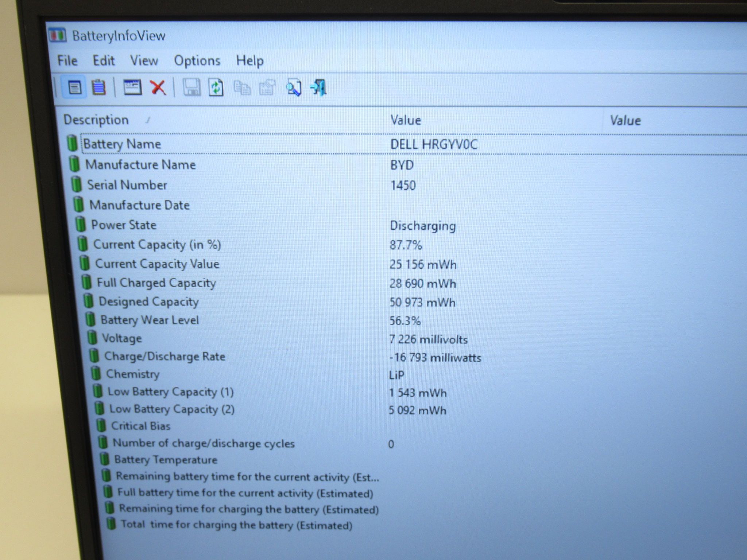The image size is (747, 560).
Task: Click the capacity value "87.7%"
Action: [406, 245]
